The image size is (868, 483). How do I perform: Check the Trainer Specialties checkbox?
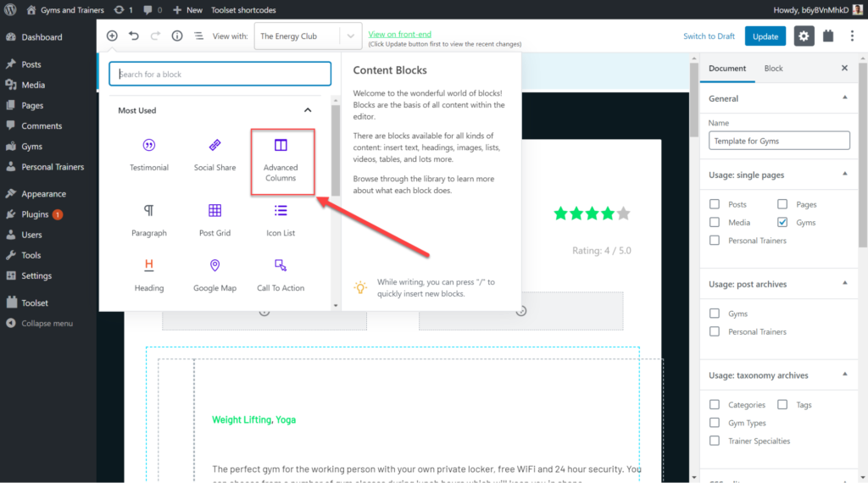point(715,441)
